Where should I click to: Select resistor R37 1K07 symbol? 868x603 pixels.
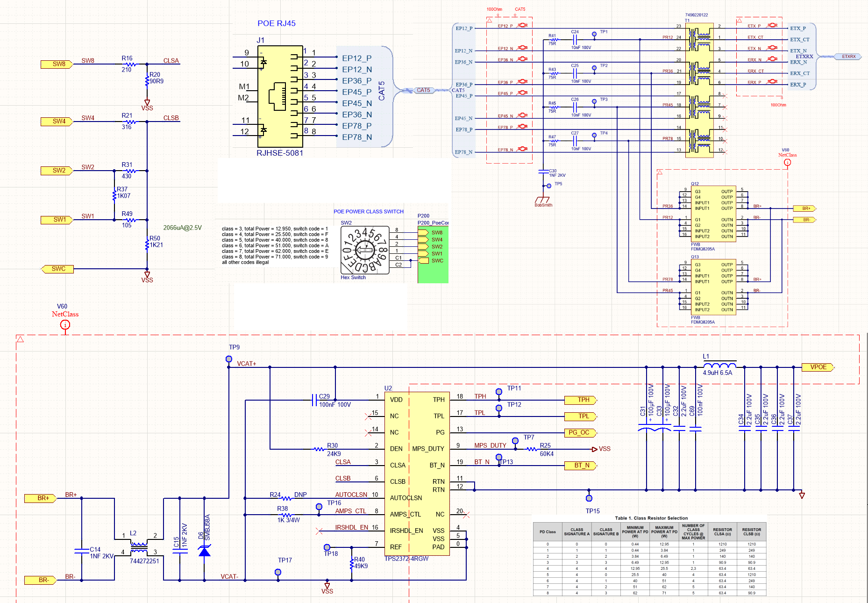coord(114,195)
